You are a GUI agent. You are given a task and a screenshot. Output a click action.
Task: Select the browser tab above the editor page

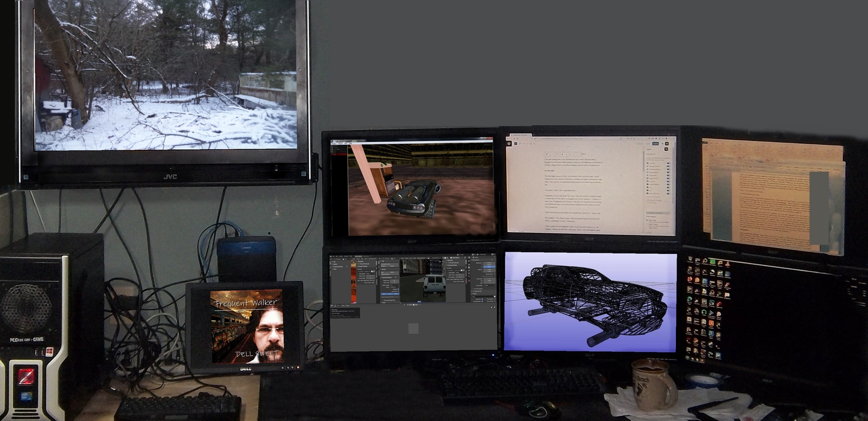coord(521,135)
